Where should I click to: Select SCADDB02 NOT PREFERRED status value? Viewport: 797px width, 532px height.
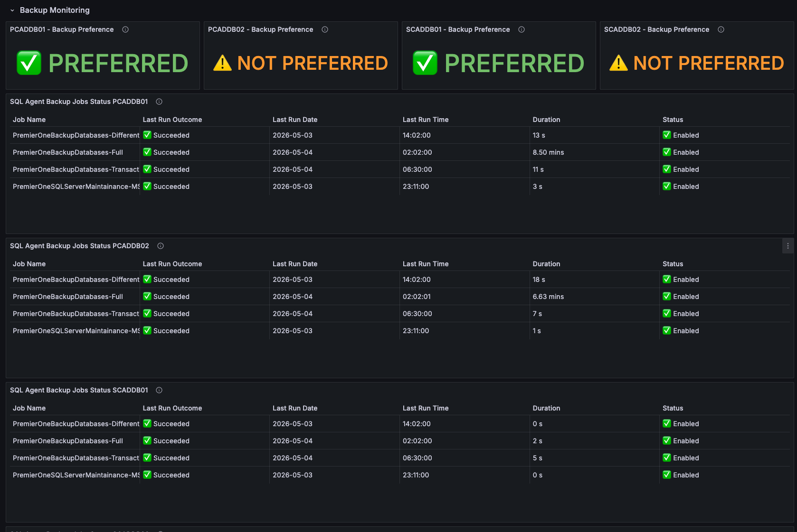(x=697, y=63)
